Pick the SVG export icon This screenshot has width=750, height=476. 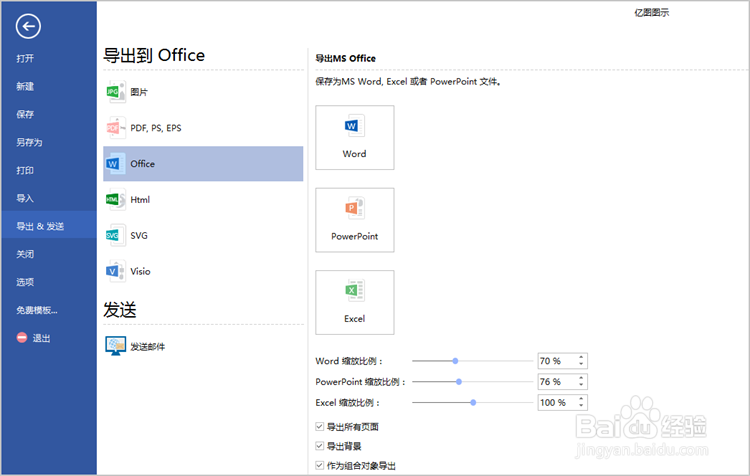114,236
